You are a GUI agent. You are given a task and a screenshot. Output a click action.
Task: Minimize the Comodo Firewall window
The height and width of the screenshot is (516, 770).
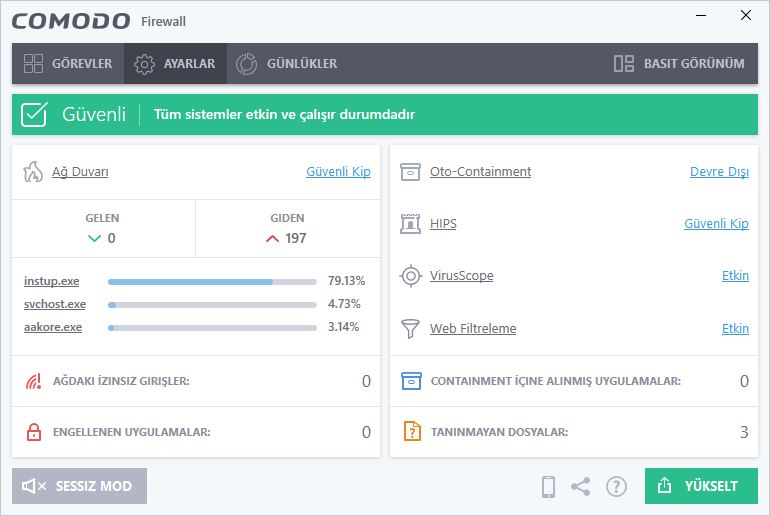click(701, 16)
